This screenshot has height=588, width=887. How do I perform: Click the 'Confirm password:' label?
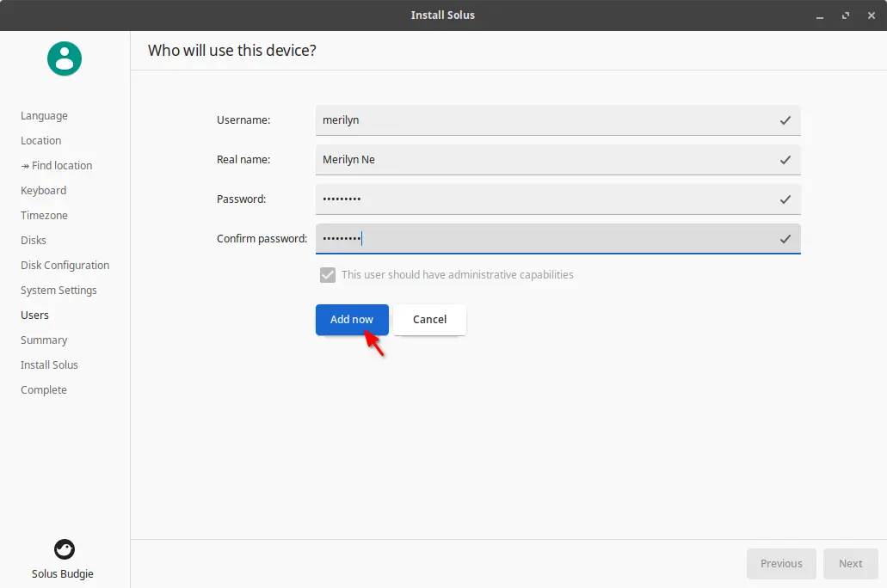[x=262, y=239]
